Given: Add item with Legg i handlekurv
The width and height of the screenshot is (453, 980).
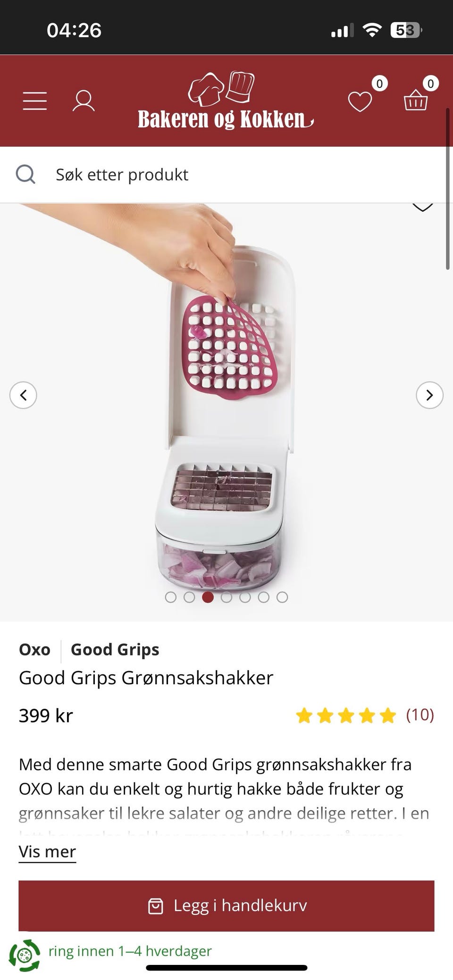Looking at the screenshot, I should 226,906.
